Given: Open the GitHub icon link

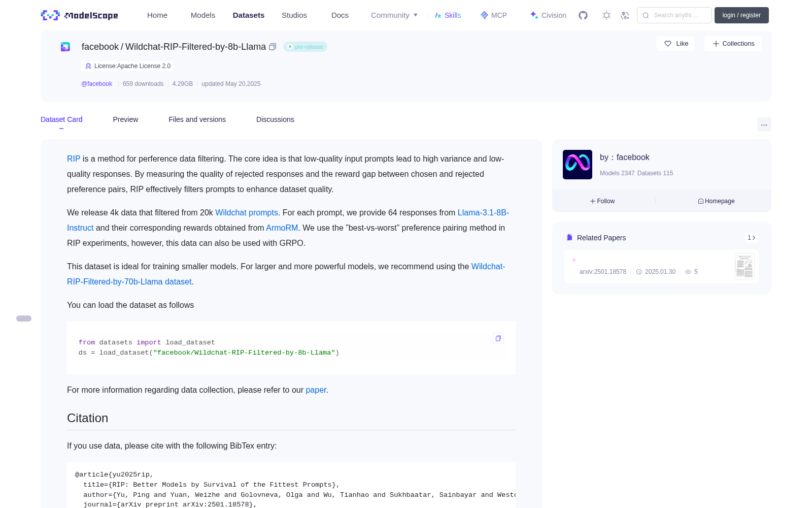Looking at the screenshot, I should coord(583,15).
